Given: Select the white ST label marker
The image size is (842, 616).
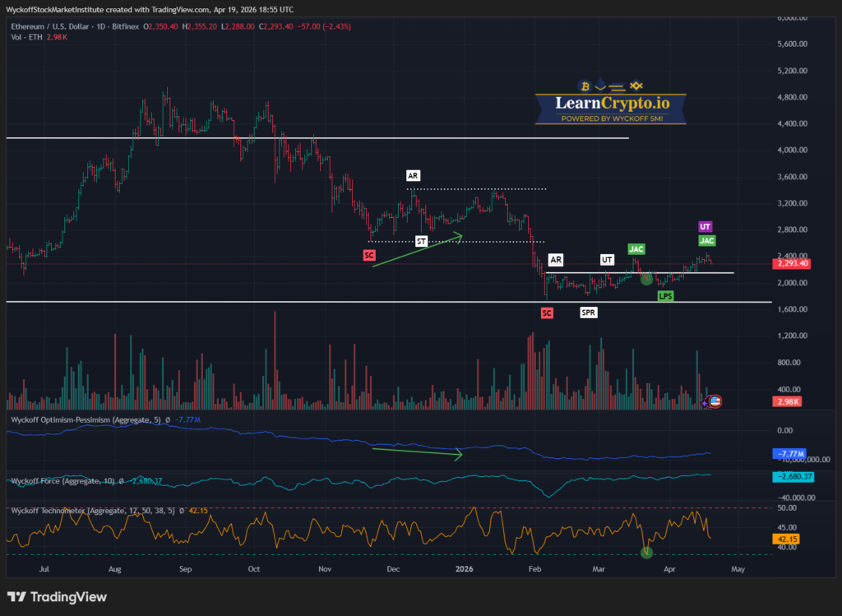Looking at the screenshot, I should tap(421, 241).
